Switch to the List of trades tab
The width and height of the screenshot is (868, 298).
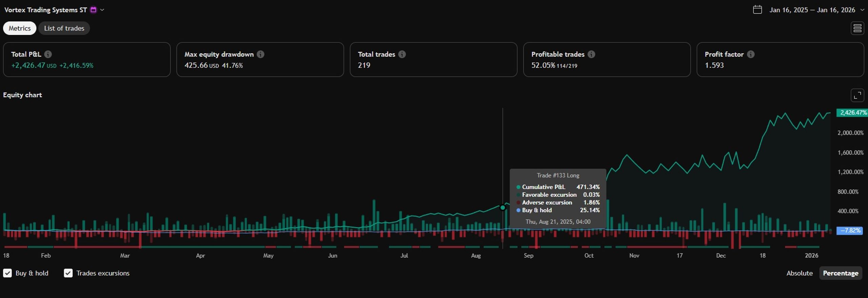point(64,28)
